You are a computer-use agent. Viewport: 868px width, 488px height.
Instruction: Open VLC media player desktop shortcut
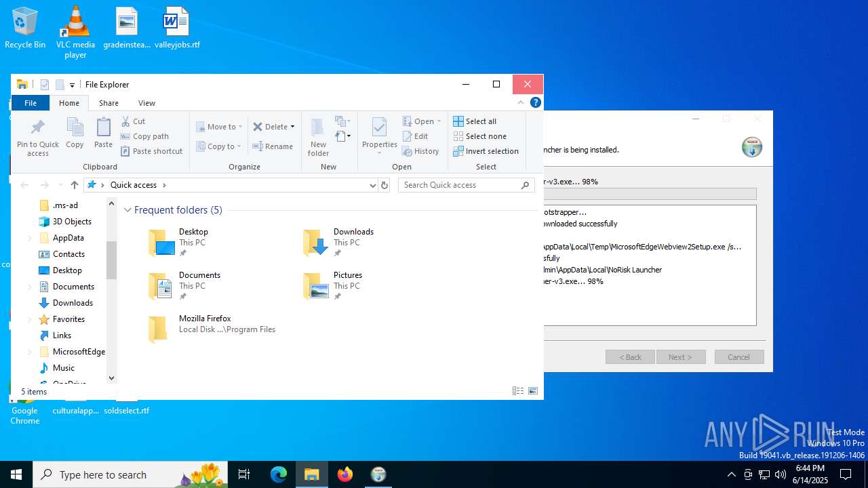tap(75, 33)
